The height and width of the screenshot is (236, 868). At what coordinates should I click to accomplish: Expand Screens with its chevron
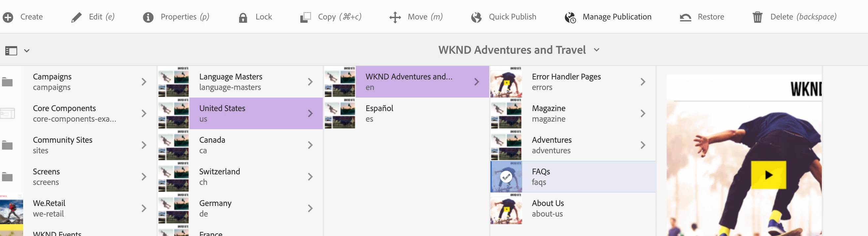pyautogui.click(x=144, y=177)
